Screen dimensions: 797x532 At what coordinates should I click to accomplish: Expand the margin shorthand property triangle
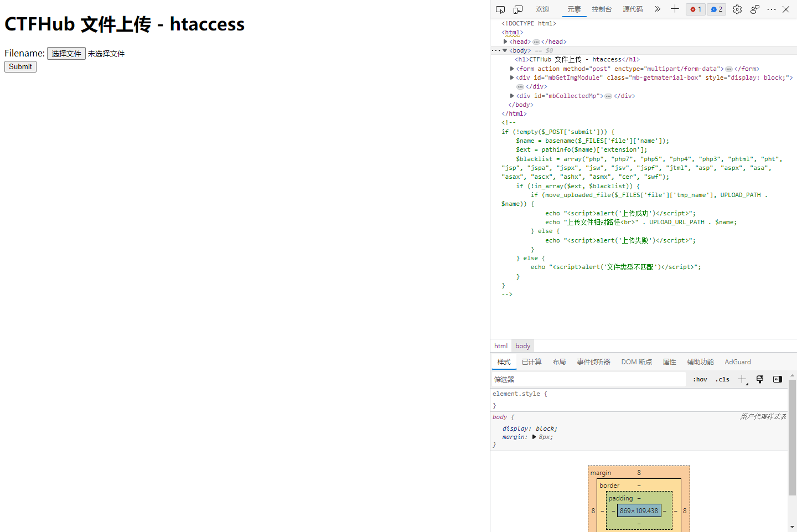pyautogui.click(x=534, y=437)
